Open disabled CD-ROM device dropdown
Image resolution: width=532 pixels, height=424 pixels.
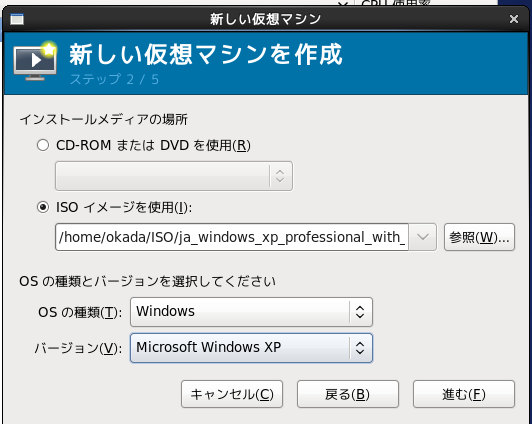(174, 176)
